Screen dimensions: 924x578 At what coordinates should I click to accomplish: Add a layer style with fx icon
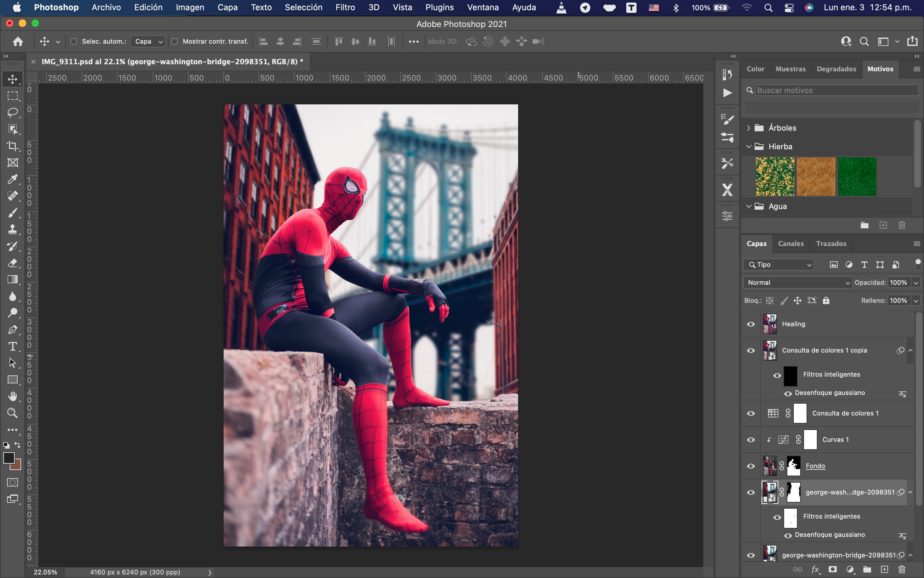pyautogui.click(x=815, y=569)
